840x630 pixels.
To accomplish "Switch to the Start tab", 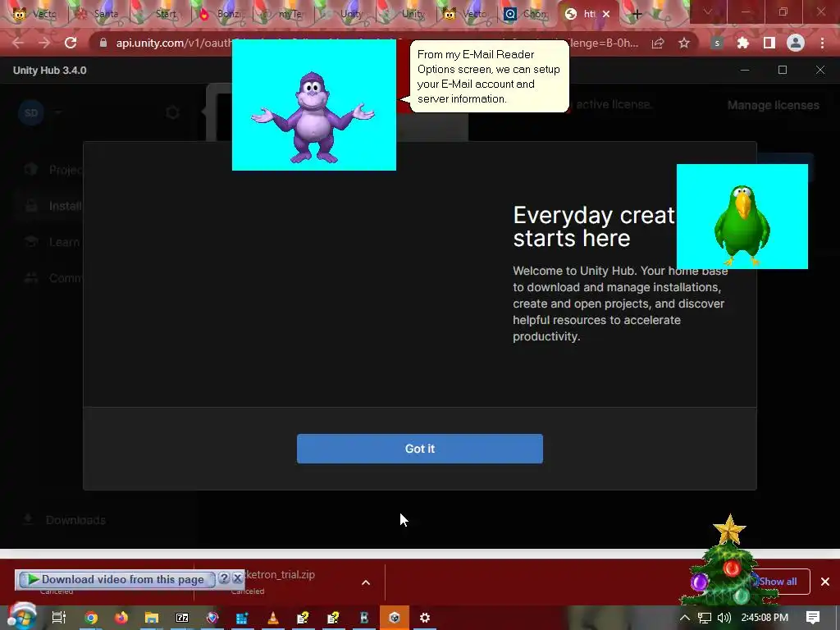I will click(x=161, y=14).
